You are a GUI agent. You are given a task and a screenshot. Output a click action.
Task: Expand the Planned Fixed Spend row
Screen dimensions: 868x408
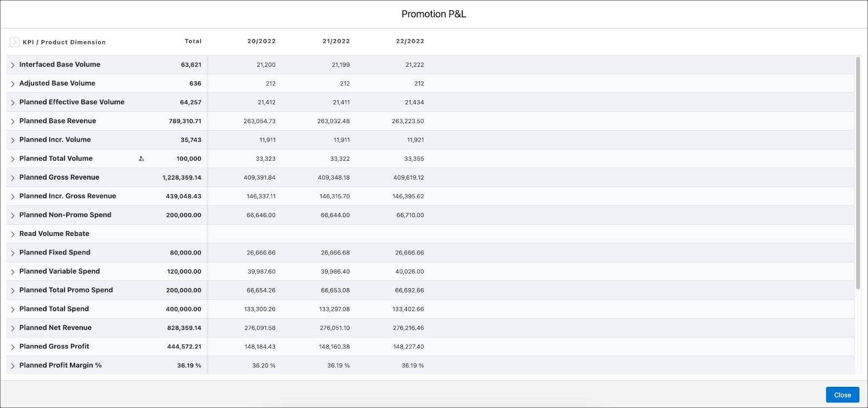12,253
